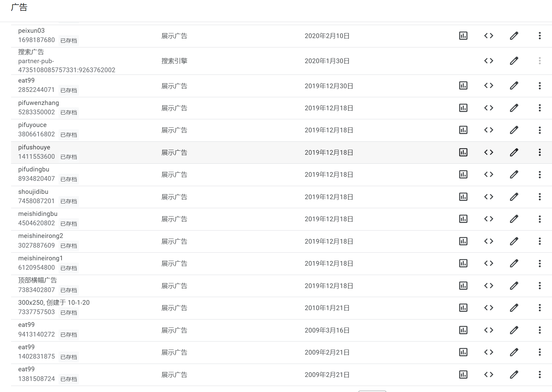The width and height of the screenshot is (552, 392).
Task: Click ad unit ID 8934820407
Action: click(x=36, y=179)
